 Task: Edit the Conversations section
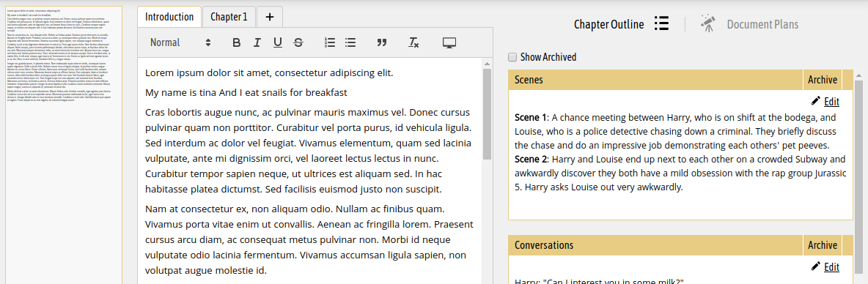click(x=831, y=267)
